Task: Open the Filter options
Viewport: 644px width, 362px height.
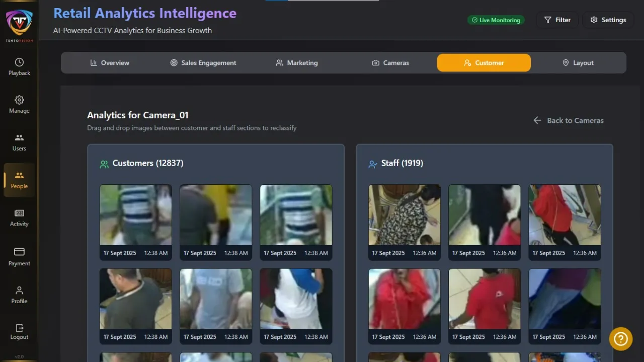Action: tap(557, 20)
